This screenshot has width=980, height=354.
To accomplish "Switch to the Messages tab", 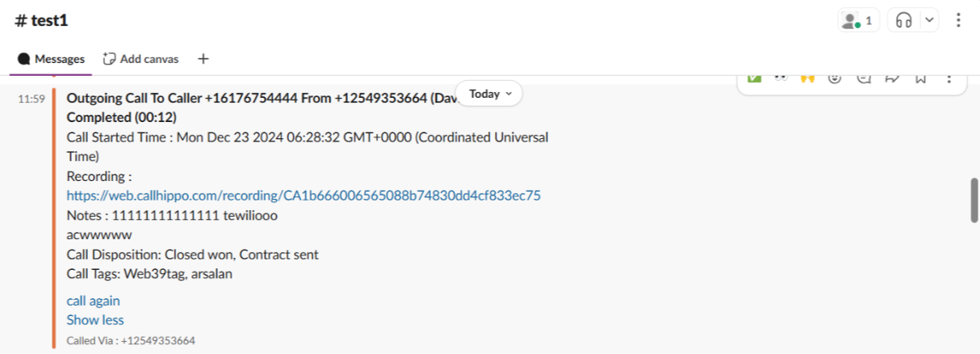I will pyautogui.click(x=52, y=59).
